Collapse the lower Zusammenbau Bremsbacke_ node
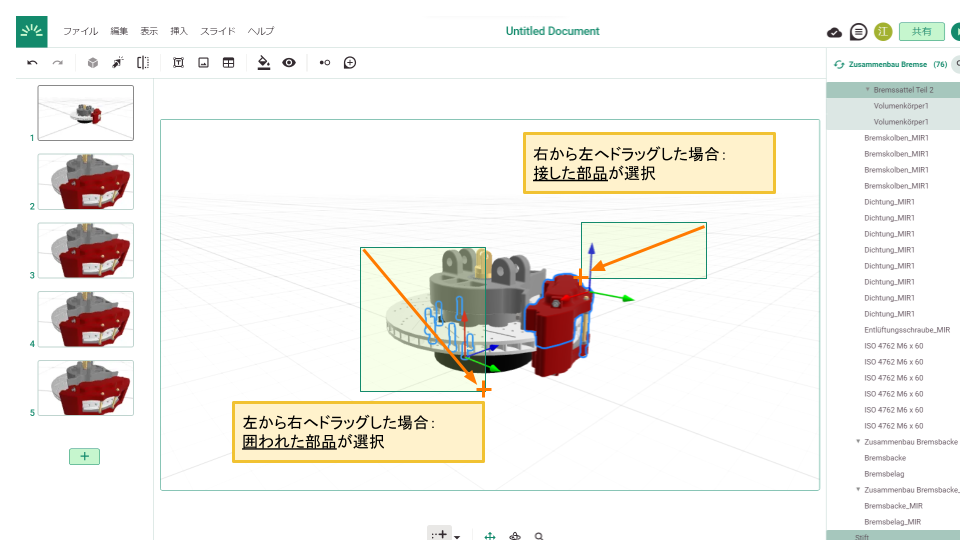The image size is (960, 540). pos(858,490)
